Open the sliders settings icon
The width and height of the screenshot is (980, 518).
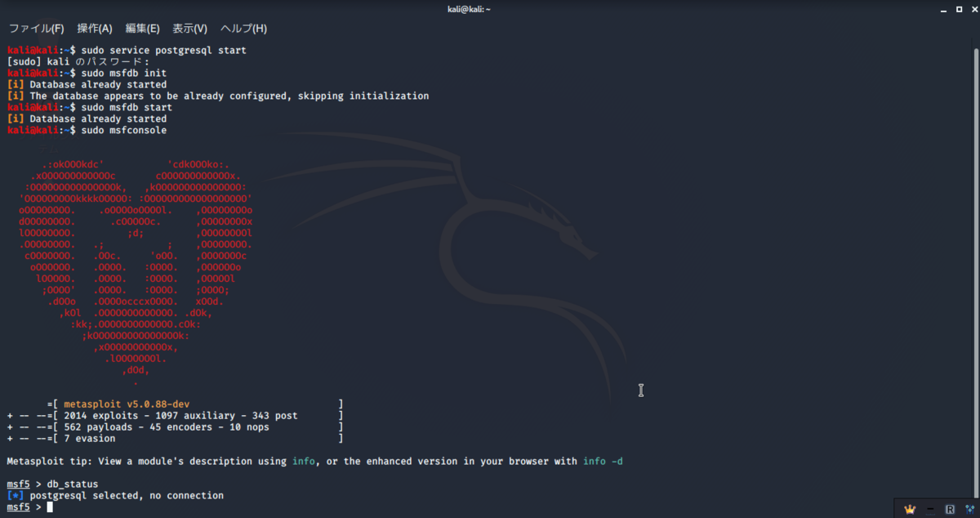click(x=969, y=508)
